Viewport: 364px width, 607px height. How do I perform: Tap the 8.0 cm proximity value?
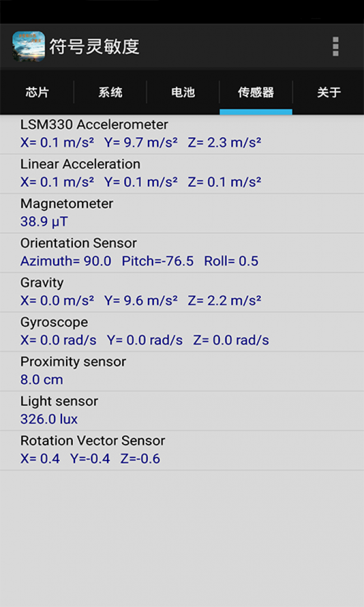point(42,380)
